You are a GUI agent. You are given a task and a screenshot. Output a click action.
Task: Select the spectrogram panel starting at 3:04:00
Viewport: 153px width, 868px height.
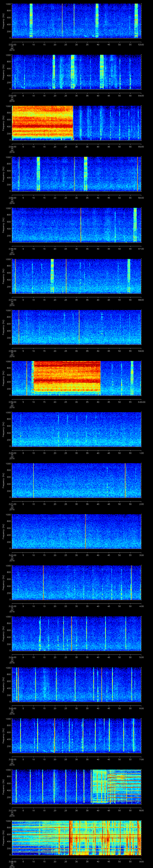click(x=76, y=633)
